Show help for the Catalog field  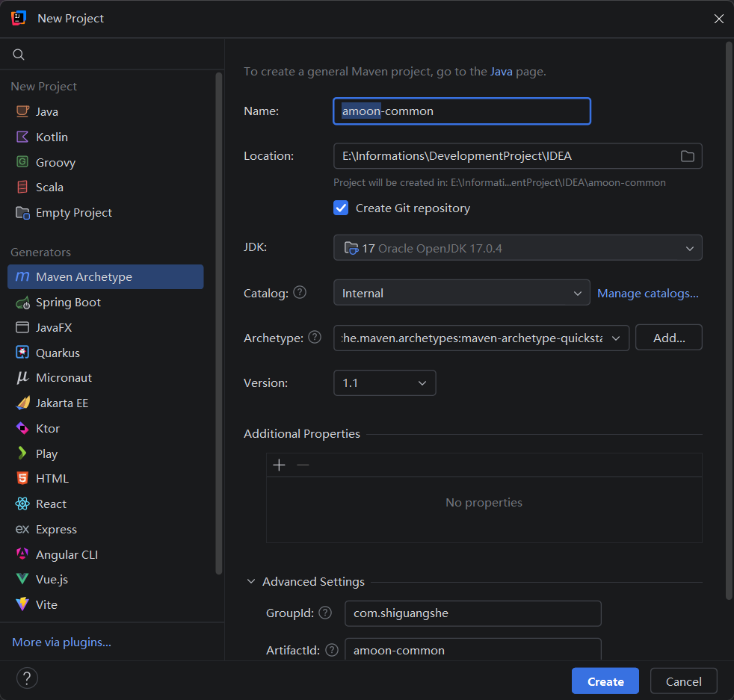(300, 292)
